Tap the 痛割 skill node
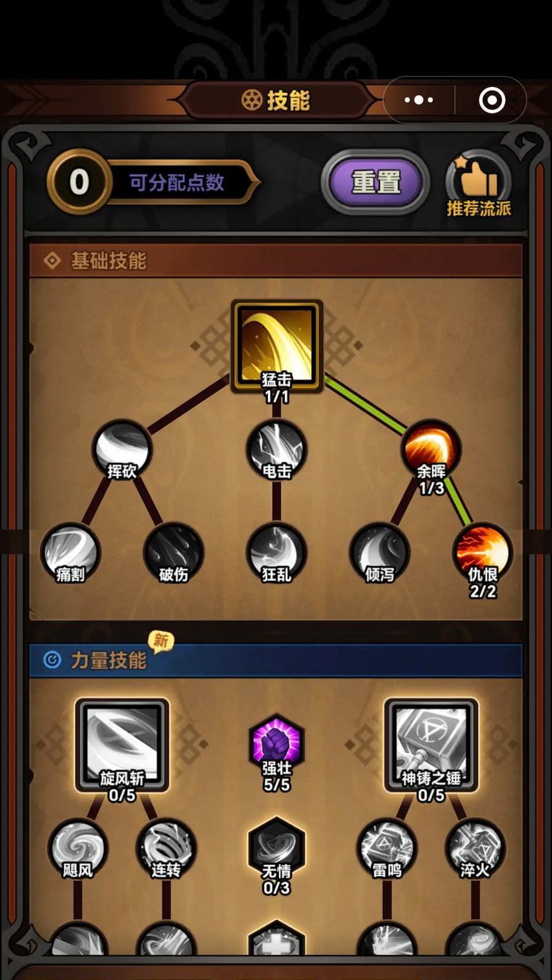The image size is (552, 980). [70, 552]
